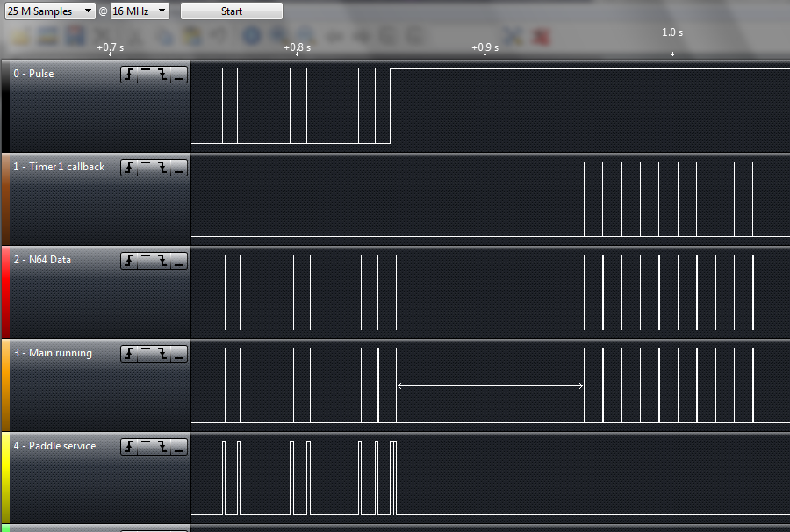Select the '3 - Main running' channel label
The height and width of the screenshot is (532, 790).
click(x=53, y=353)
